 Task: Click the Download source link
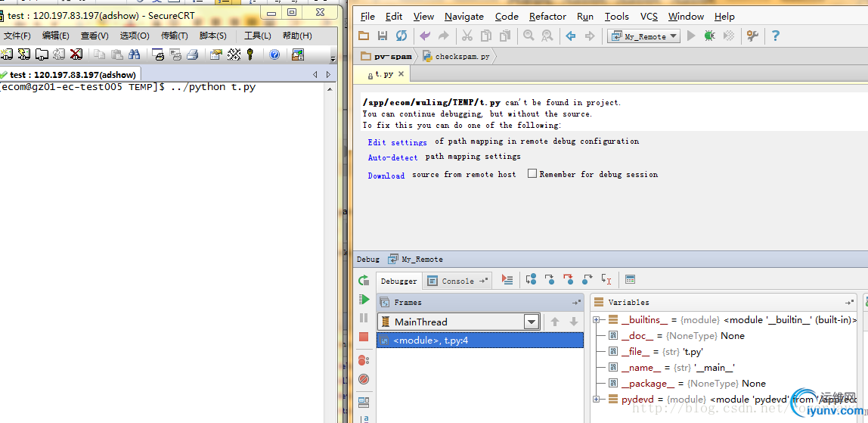point(386,176)
